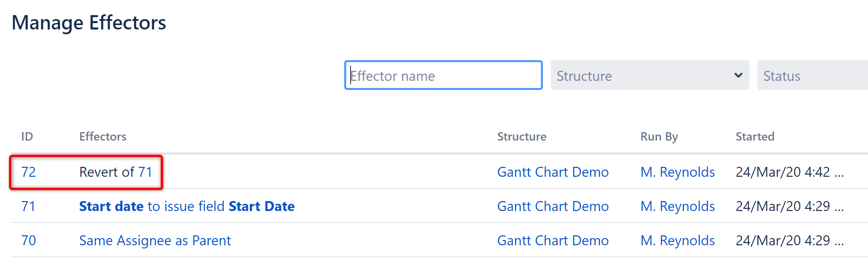The image size is (868, 258).
Task: Open effector ID 72
Action: (28, 172)
